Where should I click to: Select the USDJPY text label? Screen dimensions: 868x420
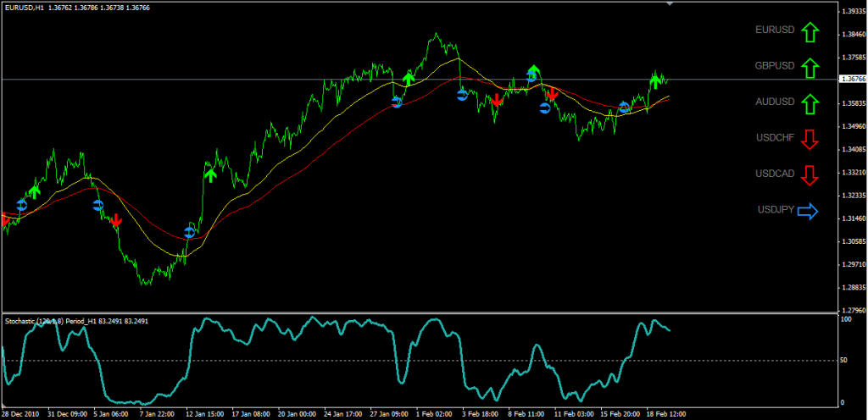[x=776, y=210]
